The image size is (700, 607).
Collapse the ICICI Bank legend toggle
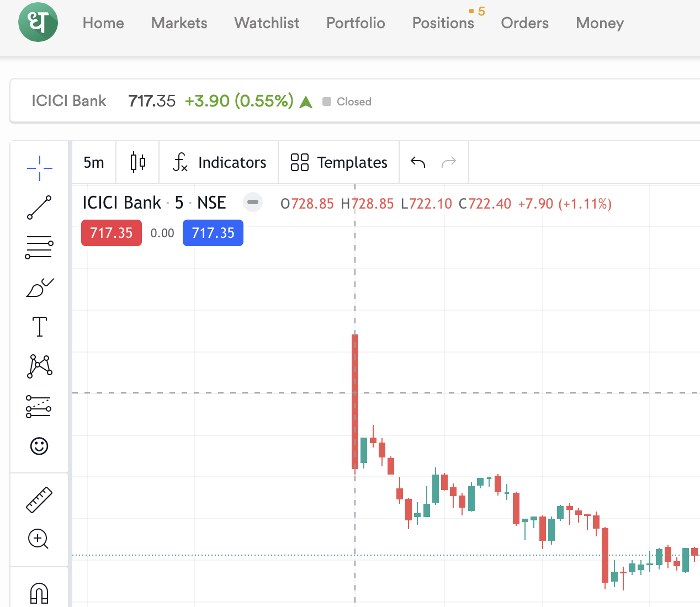coord(253,203)
